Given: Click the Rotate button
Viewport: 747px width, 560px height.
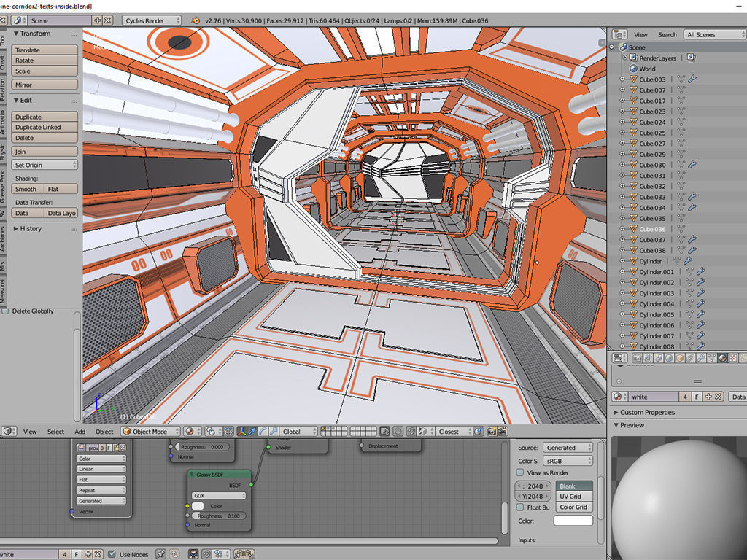Looking at the screenshot, I should (x=44, y=61).
